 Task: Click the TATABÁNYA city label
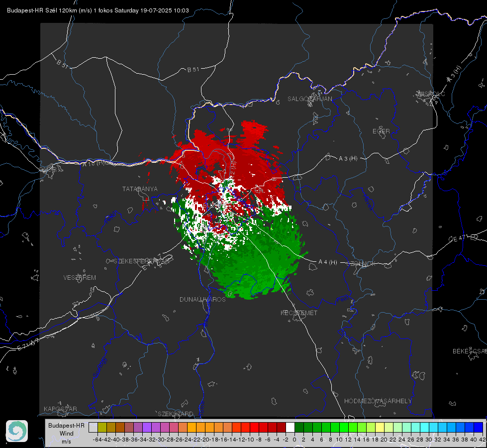tap(140, 189)
